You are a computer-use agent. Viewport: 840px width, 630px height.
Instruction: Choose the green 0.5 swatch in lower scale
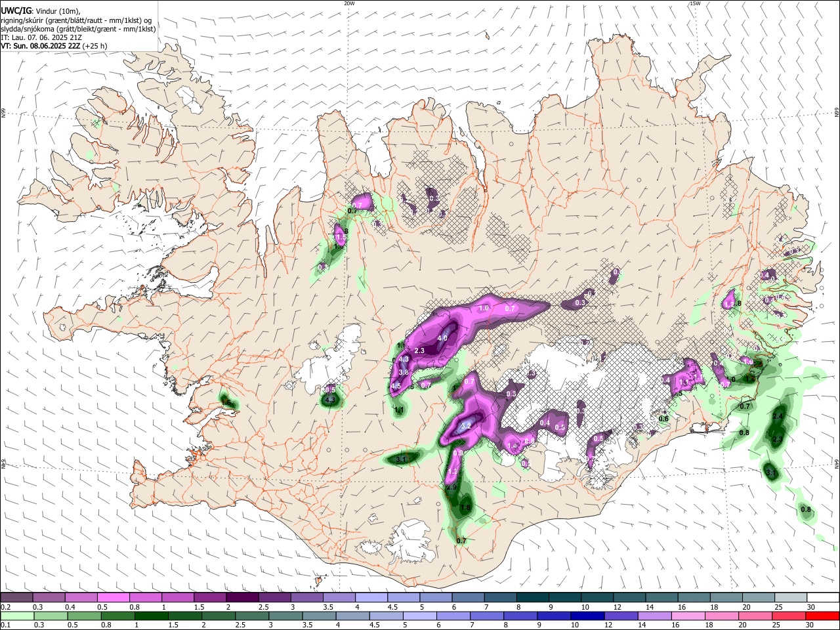(84, 616)
